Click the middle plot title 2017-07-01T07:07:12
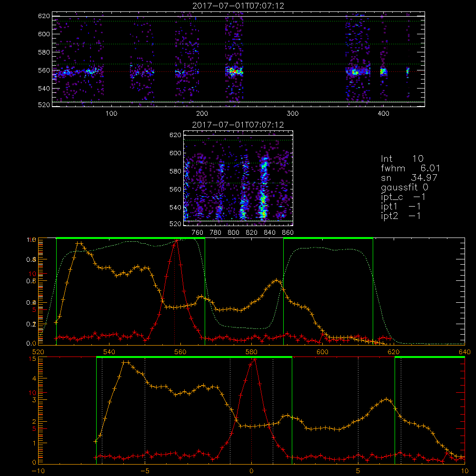476x476 pixels. coord(238,125)
